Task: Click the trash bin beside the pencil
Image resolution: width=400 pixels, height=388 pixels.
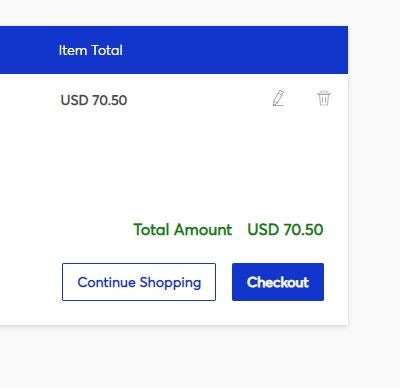Action: [323, 98]
